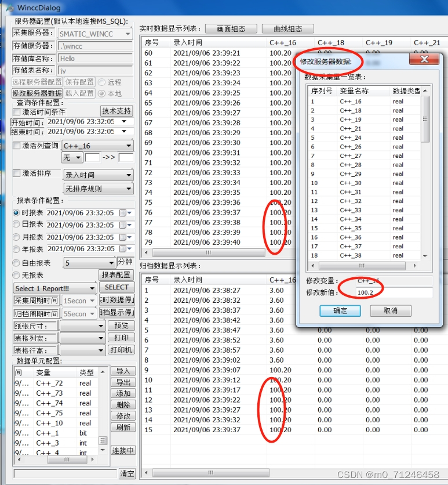
Task: Open the 结束时间 date dropdown
Action: [x=124, y=132]
